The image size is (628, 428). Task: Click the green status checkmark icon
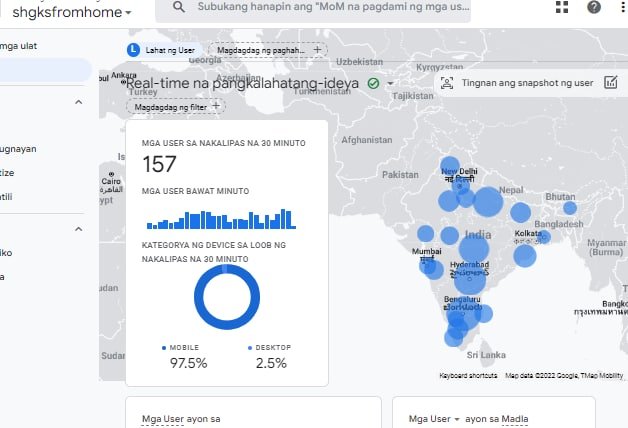[373, 83]
